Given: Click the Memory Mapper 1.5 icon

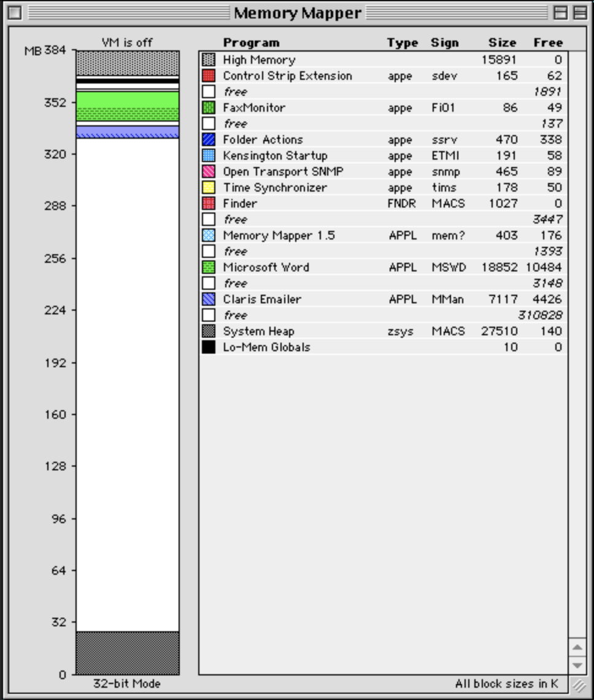Looking at the screenshot, I should 209,236.
